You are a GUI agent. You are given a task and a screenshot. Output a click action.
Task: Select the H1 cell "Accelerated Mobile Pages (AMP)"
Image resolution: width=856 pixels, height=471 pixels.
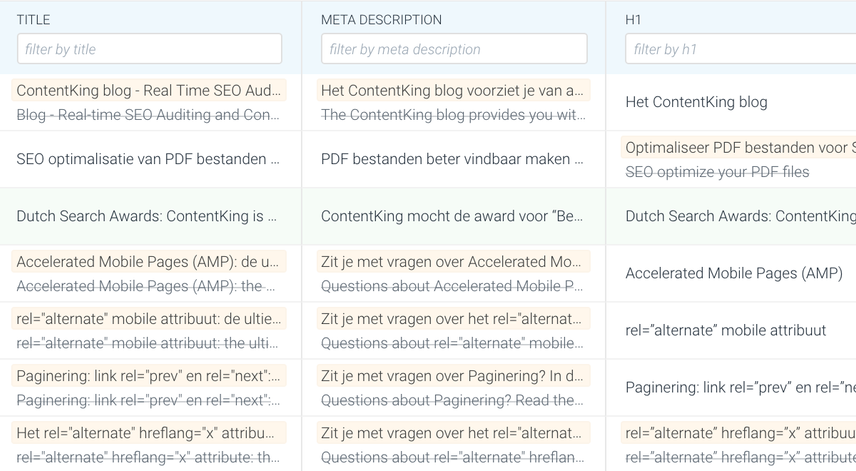click(733, 273)
